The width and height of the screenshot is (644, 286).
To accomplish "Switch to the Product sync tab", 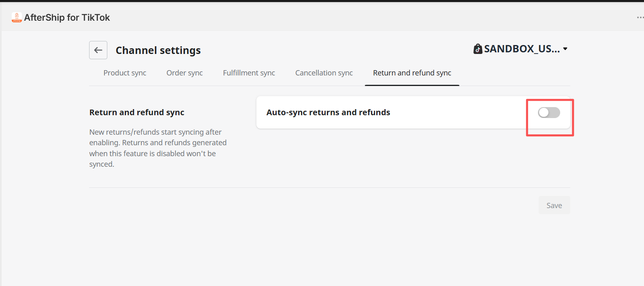I will coord(125,73).
